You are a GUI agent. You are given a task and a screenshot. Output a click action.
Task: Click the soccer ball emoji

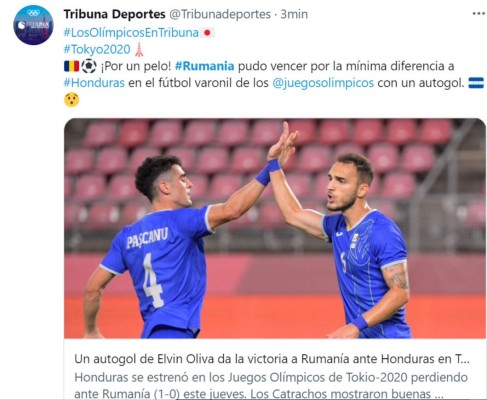89,66
